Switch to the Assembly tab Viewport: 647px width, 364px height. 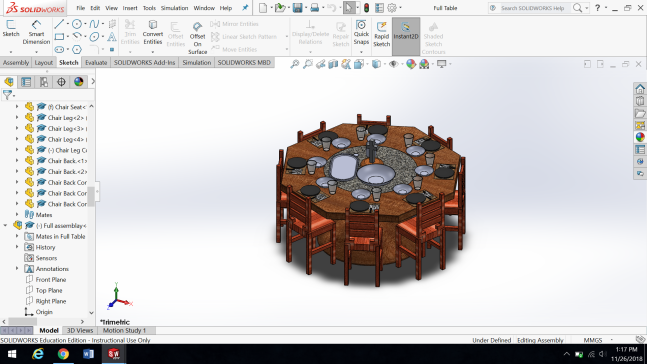pyautogui.click(x=16, y=62)
